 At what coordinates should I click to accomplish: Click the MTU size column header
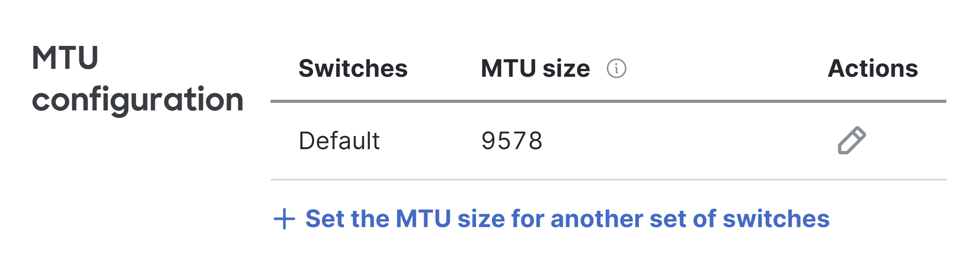535,68
